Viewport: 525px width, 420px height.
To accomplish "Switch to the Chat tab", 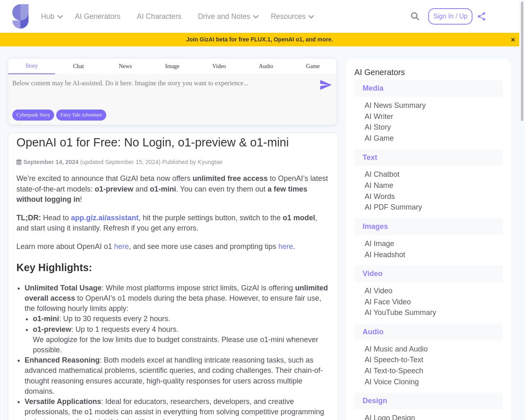I will tap(78, 66).
